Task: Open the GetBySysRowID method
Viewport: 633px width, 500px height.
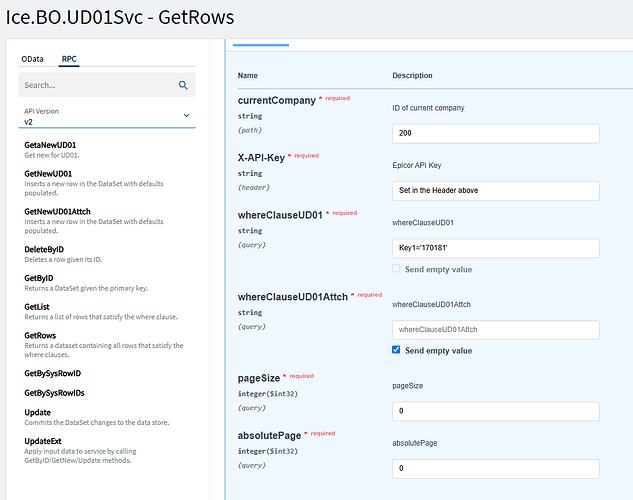Action: 52,373
